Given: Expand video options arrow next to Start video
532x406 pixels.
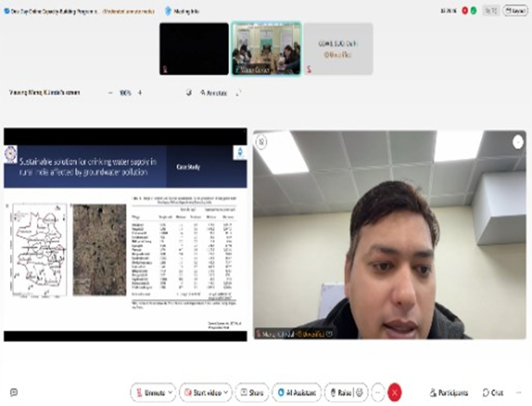Looking at the screenshot, I should (226, 392).
